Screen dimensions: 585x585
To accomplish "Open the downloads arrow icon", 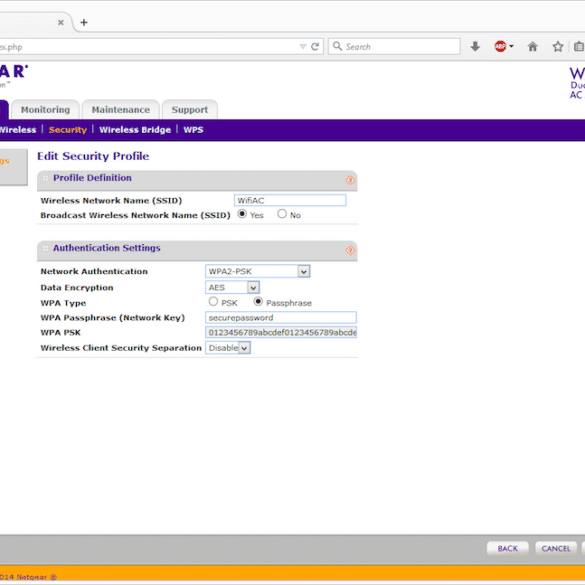I will point(475,47).
